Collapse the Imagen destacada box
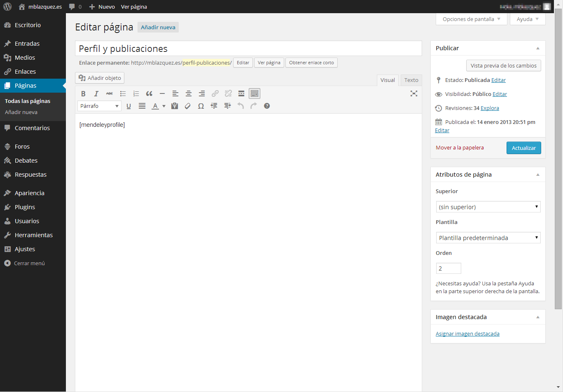Image resolution: width=563 pixels, height=392 pixels. (537, 317)
